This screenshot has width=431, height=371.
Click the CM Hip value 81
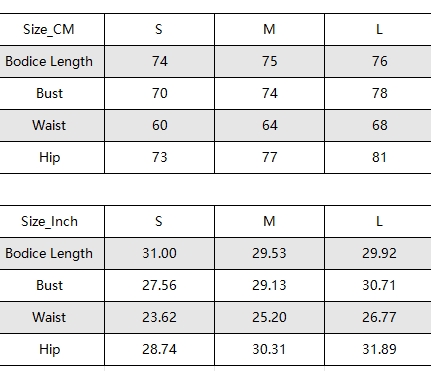tap(379, 157)
